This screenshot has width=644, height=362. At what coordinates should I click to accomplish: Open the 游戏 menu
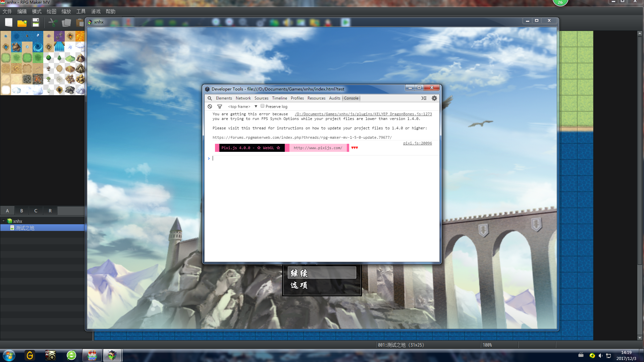pos(96,11)
